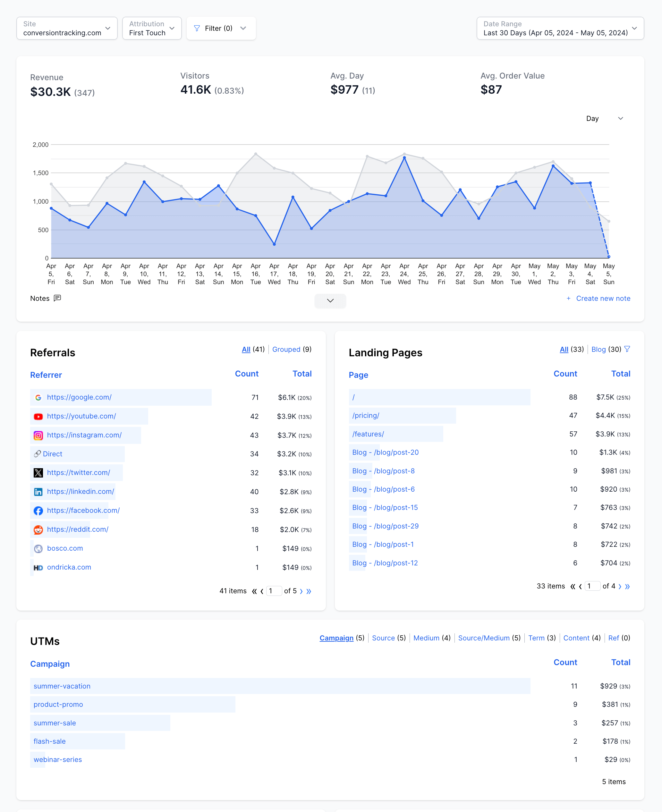Click the X (Twitter) icon beside twitter.com

[38, 473]
